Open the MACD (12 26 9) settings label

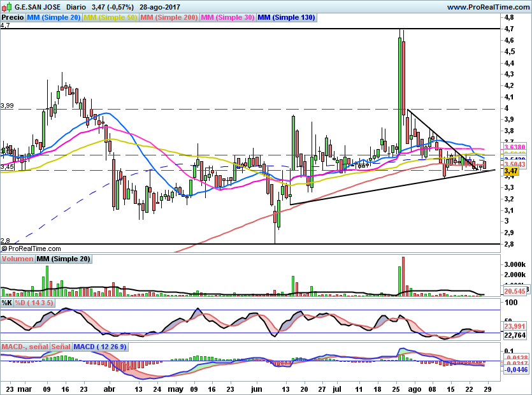point(100,347)
